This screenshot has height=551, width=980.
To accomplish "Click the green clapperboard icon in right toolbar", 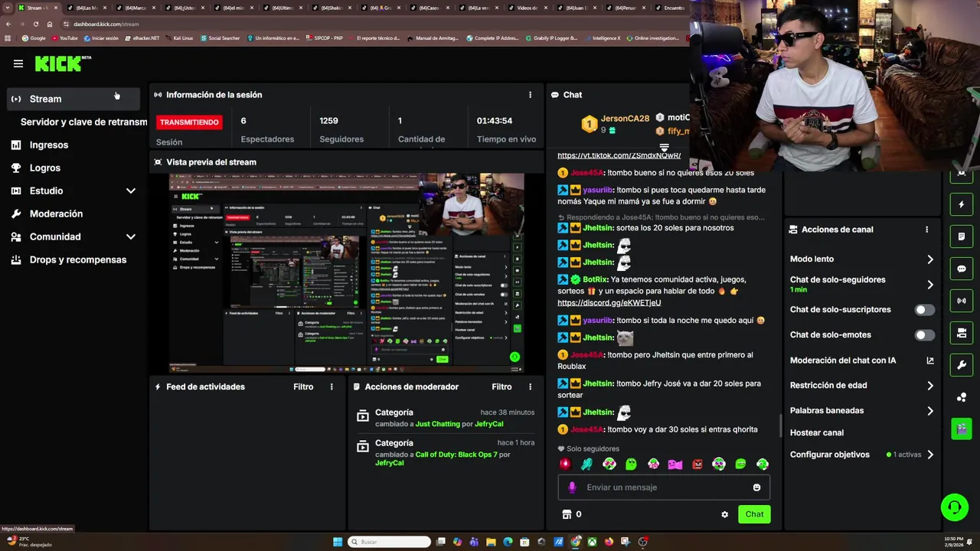I will pos(962,429).
